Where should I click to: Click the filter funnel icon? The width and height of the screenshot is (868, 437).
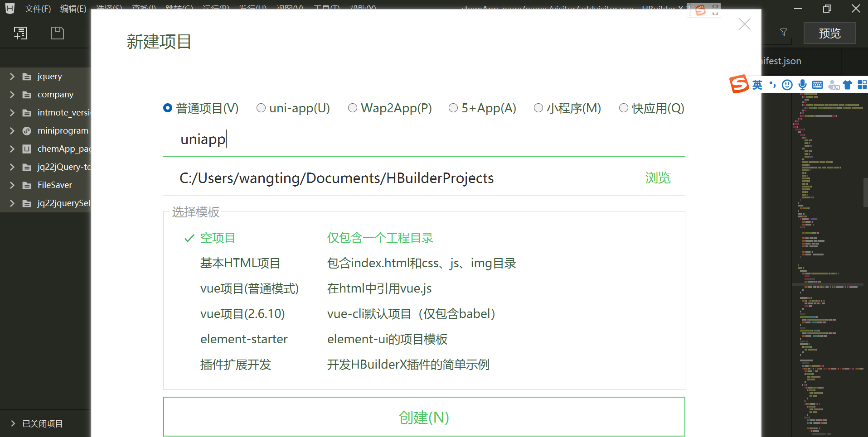click(784, 32)
